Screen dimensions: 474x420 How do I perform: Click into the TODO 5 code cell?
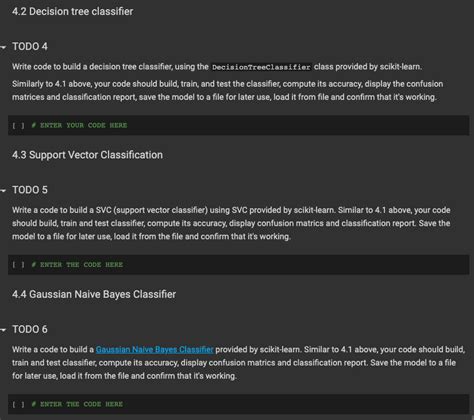[x=239, y=265]
